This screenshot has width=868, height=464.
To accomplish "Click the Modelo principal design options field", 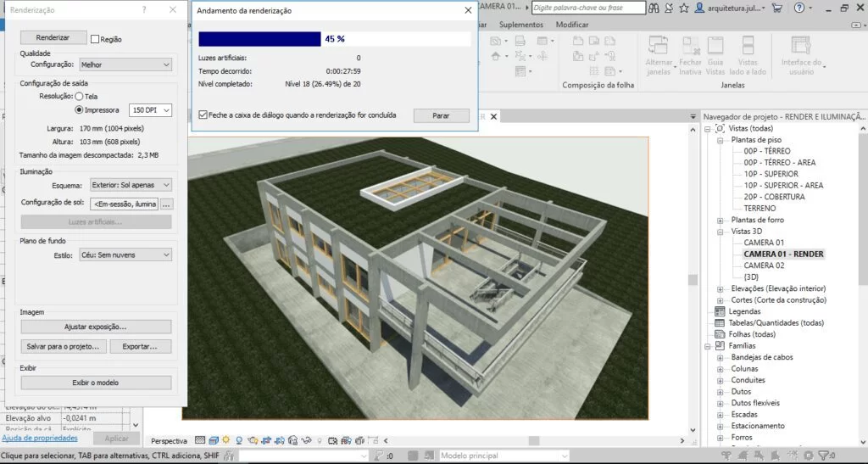I will pyautogui.click(x=504, y=456).
